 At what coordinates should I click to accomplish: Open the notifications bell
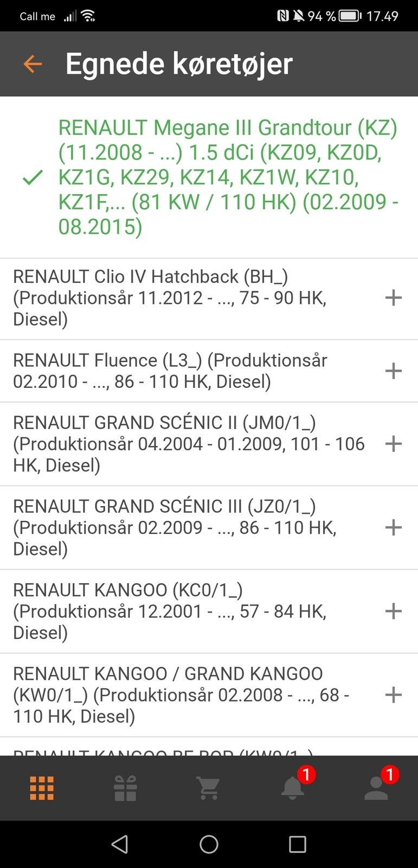tap(293, 788)
